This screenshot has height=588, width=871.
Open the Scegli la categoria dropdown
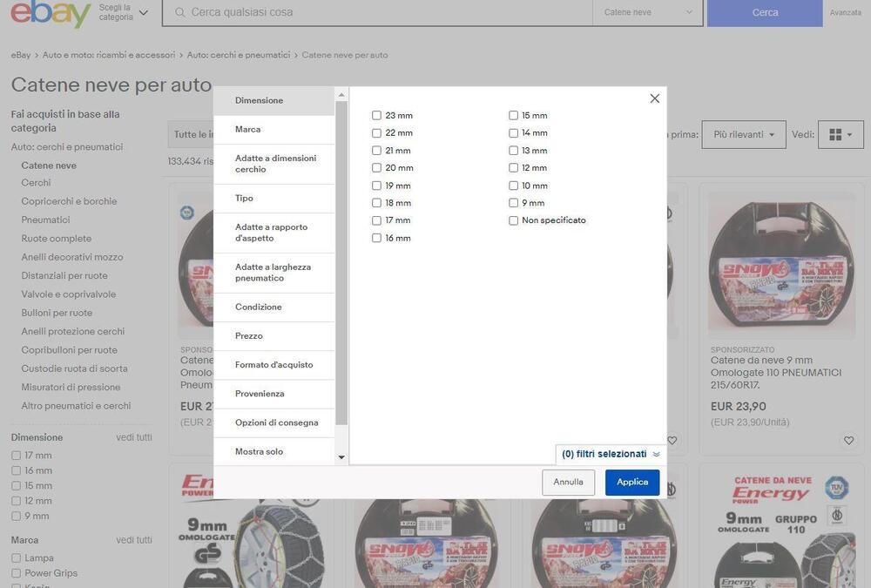[x=124, y=12]
